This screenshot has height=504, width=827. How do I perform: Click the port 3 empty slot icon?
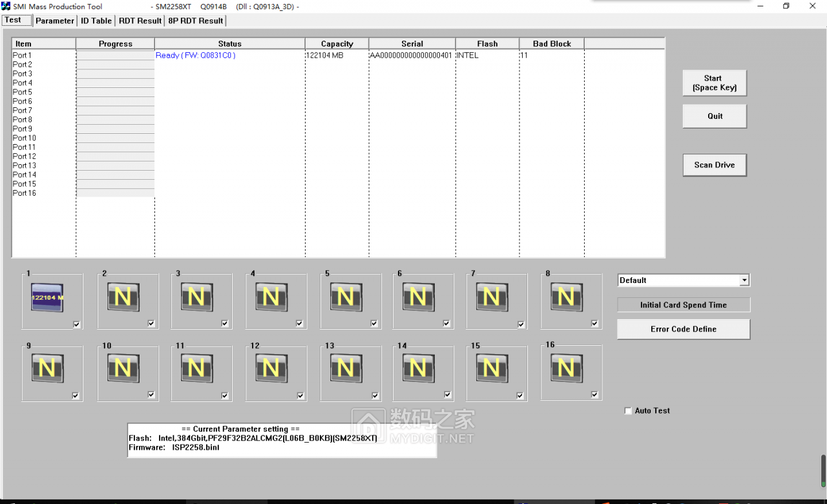tap(196, 297)
